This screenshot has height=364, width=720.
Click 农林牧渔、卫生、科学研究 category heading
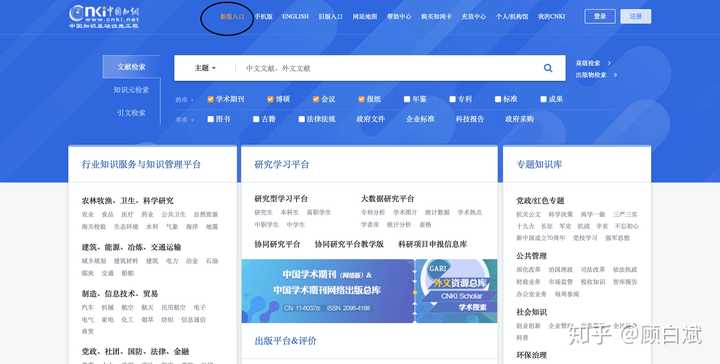(x=128, y=201)
